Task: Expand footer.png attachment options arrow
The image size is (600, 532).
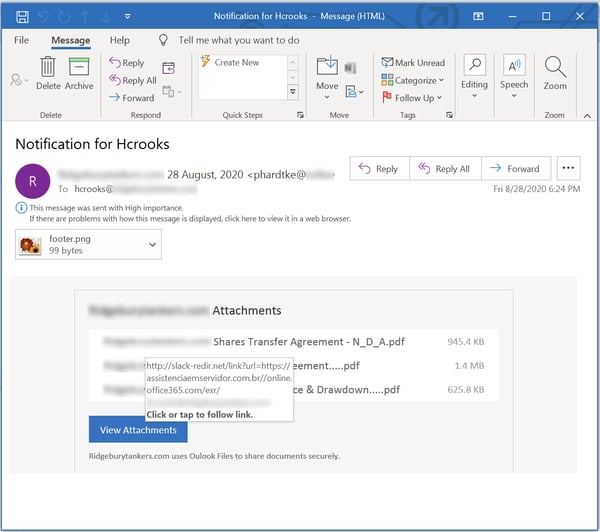Action: coord(152,244)
